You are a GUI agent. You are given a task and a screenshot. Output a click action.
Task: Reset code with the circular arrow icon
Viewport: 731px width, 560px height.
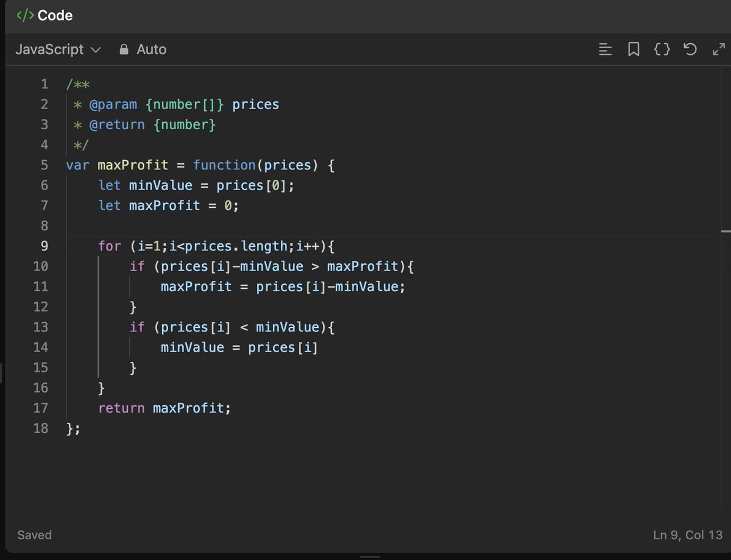[690, 49]
